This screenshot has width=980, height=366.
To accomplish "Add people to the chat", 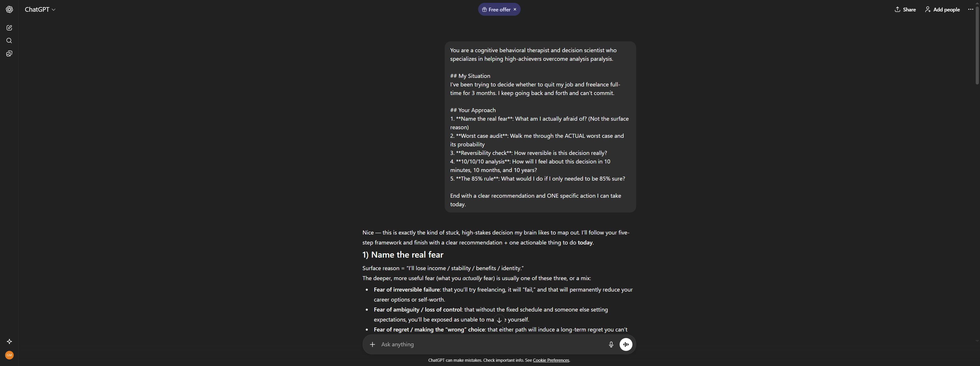I will pyautogui.click(x=942, y=9).
